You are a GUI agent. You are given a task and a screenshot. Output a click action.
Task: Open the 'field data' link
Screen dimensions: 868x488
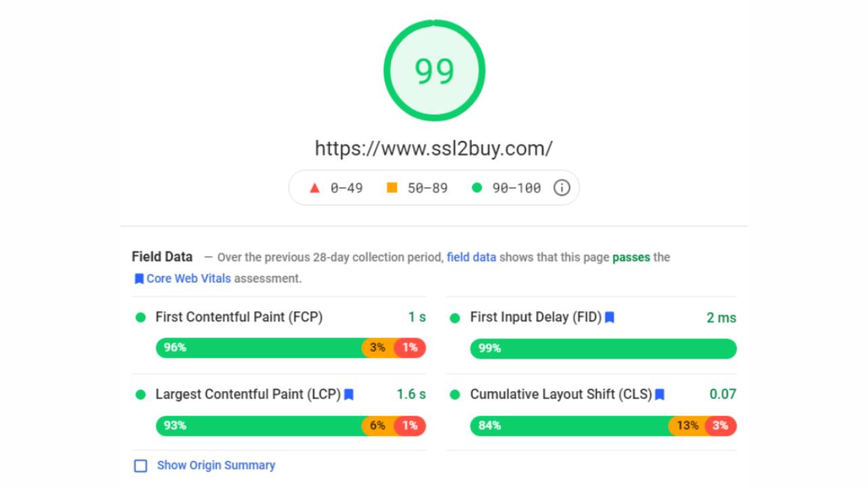click(x=471, y=258)
